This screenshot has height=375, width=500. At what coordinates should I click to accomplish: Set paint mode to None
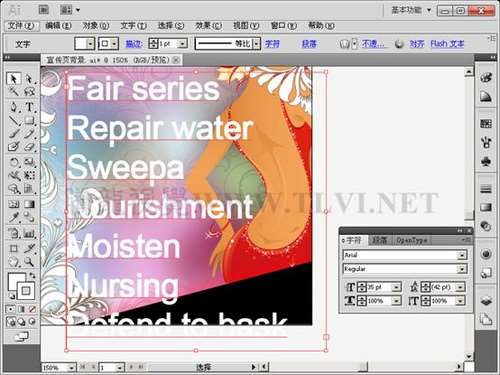[x=32, y=309]
